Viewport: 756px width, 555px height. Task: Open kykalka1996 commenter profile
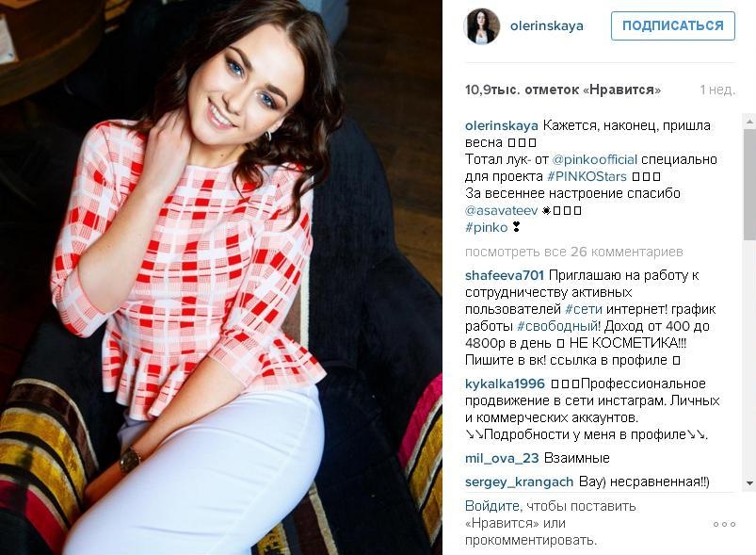[x=505, y=384]
